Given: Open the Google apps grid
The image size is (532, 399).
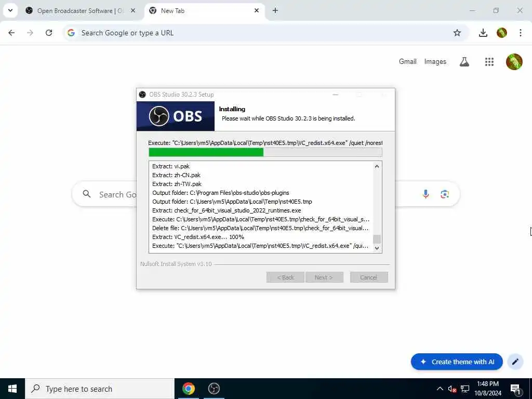Looking at the screenshot, I should tap(489, 62).
